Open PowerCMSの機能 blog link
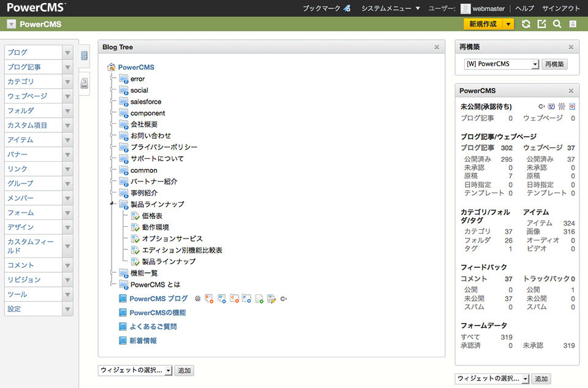 [158, 313]
